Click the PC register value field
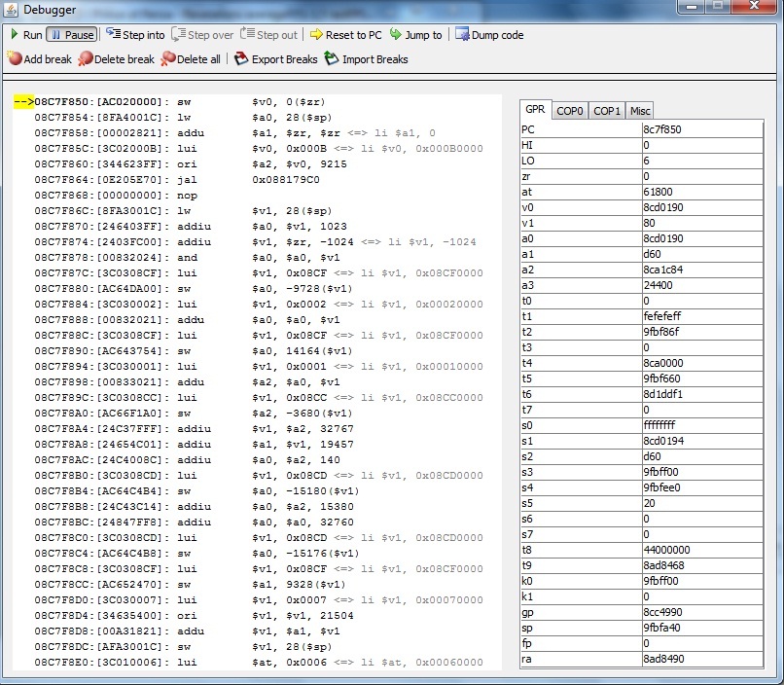 tap(701, 129)
